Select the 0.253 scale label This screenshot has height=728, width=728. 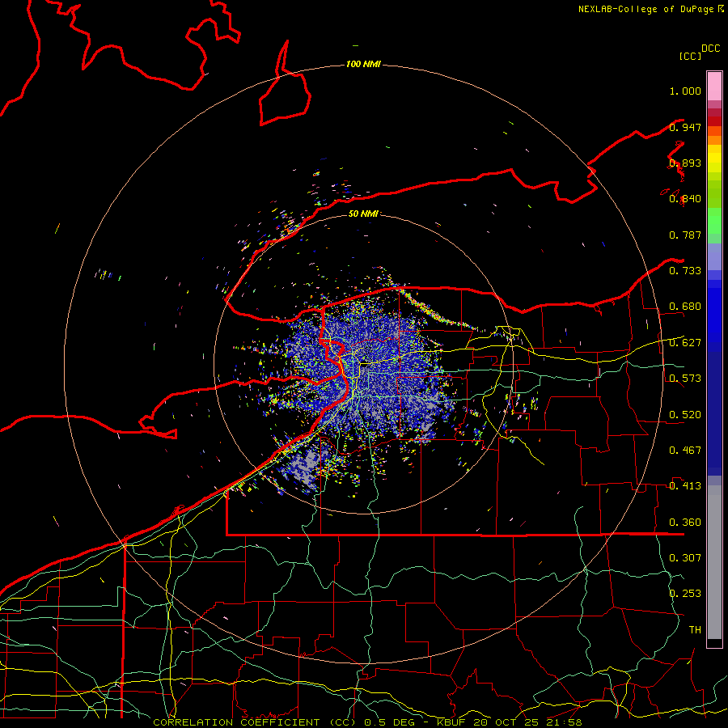685,594
